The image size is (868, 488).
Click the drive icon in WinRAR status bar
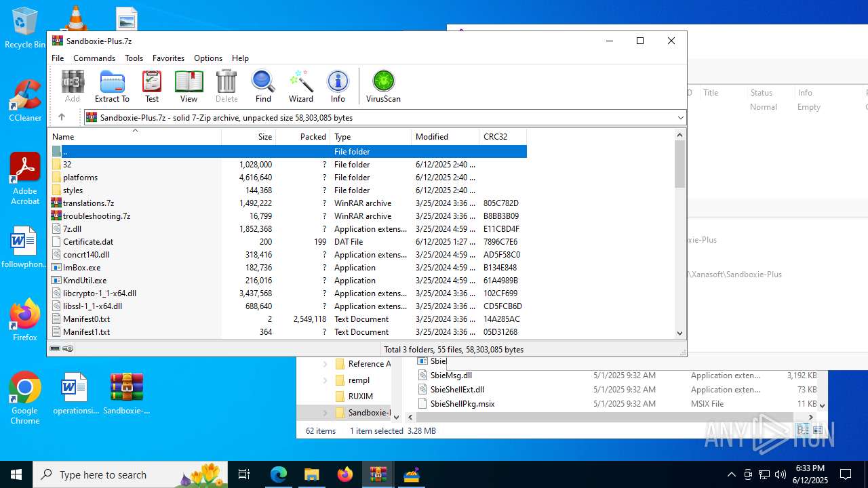pyautogui.click(x=55, y=348)
